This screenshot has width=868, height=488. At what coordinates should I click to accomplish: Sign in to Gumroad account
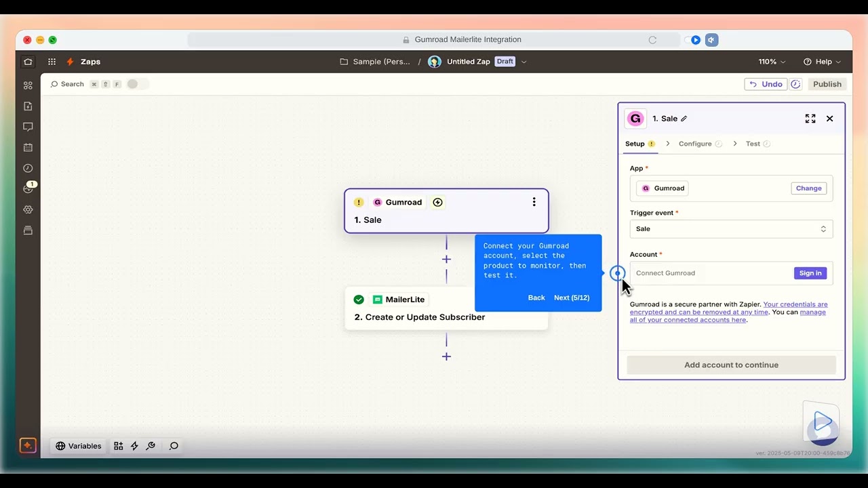coord(810,273)
